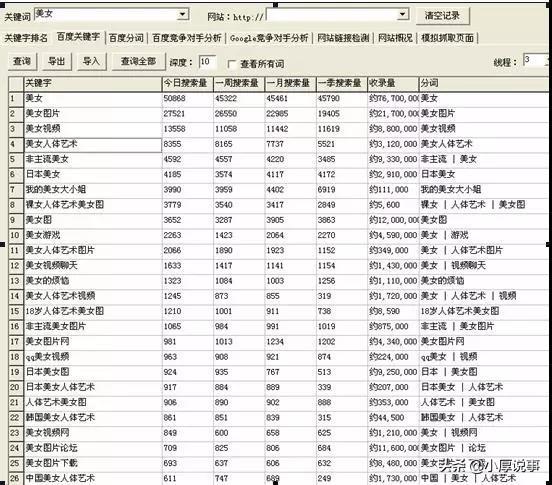552x485 pixels.
Task: Select keyword cell 美女游戏
Action: pos(93,235)
